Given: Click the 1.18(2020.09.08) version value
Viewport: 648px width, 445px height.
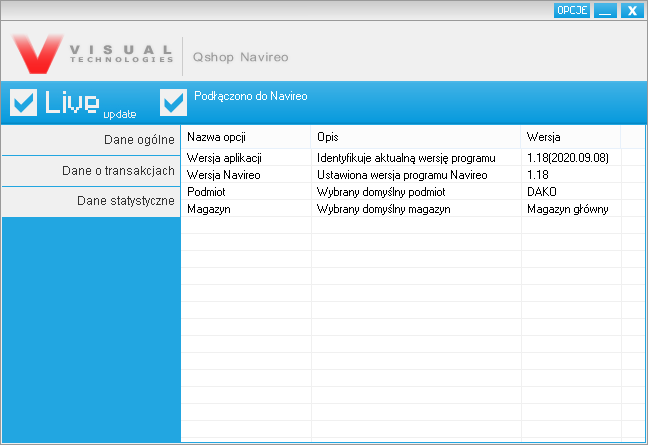Looking at the screenshot, I should click(568, 158).
